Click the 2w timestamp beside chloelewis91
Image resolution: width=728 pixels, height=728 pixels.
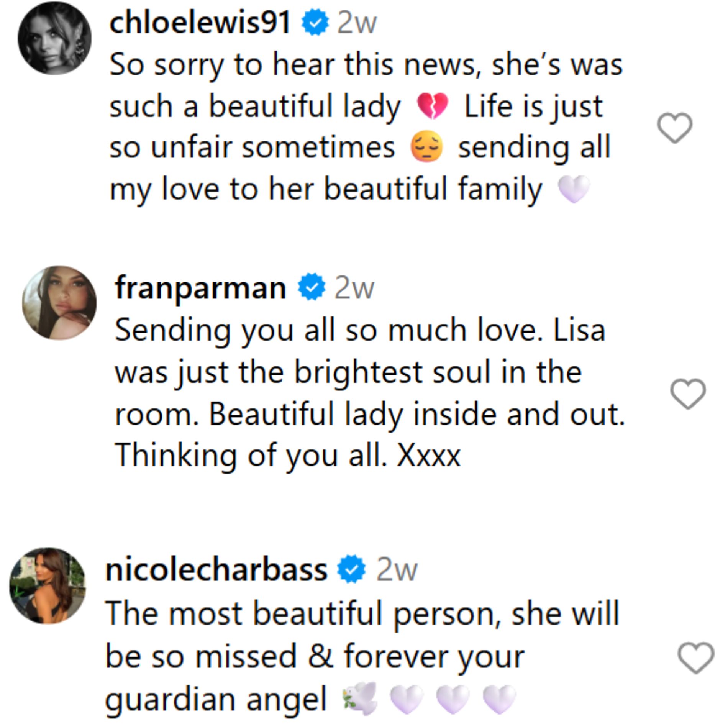[x=357, y=24]
